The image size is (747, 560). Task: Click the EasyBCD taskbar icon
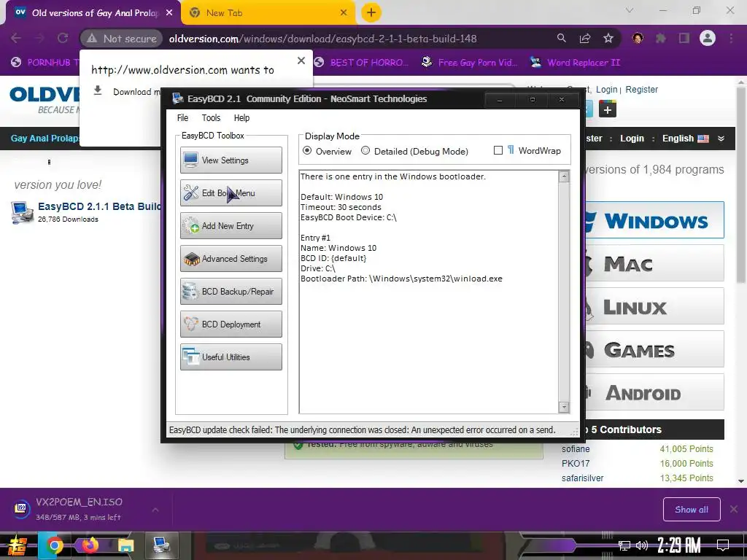pyautogui.click(x=161, y=545)
